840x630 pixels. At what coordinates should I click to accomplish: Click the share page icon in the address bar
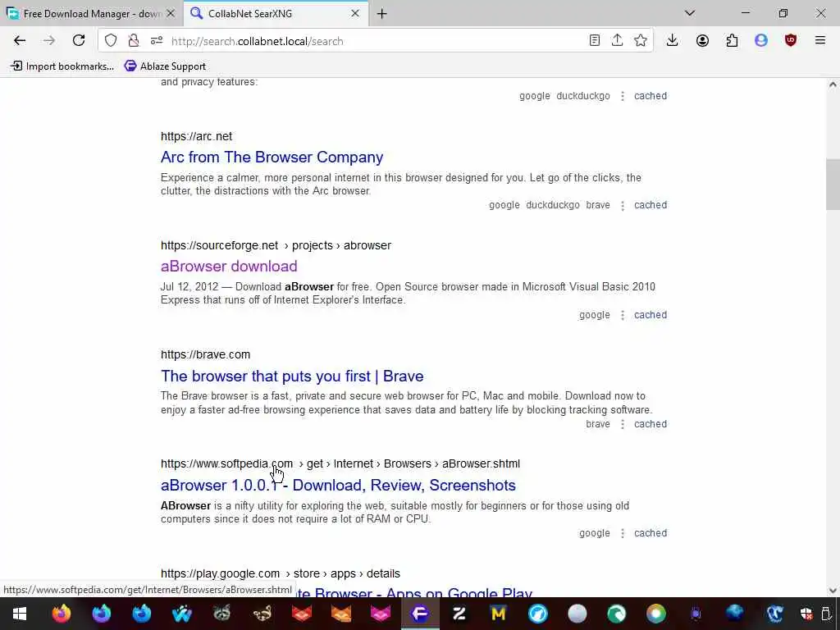coord(617,41)
